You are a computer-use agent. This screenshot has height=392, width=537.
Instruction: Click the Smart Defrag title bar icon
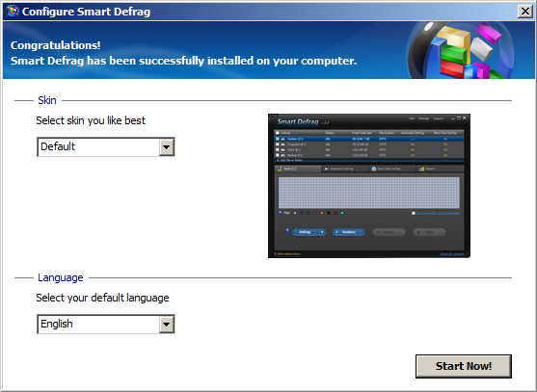coord(13,12)
